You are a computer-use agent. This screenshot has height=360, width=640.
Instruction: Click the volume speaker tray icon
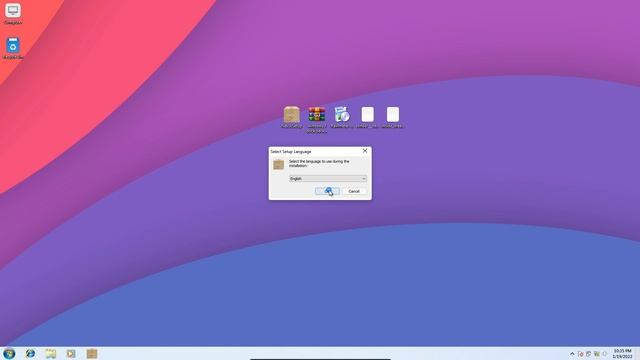pos(605,354)
